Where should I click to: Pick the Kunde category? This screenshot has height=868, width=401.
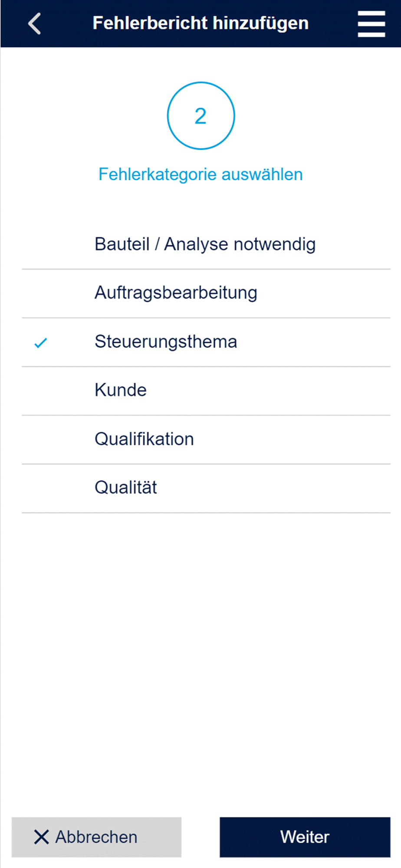(x=206, y=391)
